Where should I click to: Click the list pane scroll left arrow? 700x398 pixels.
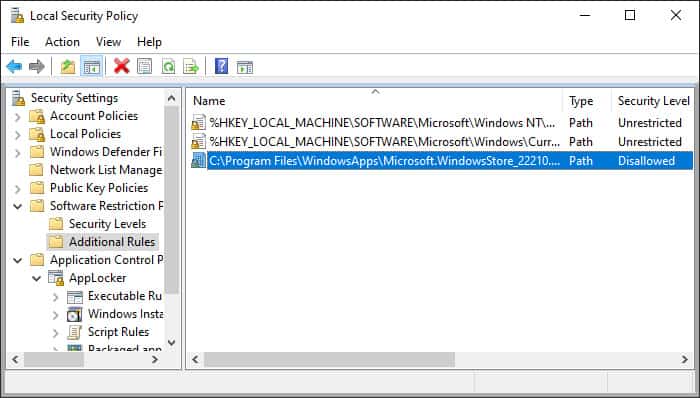click(x=196, y=359)
